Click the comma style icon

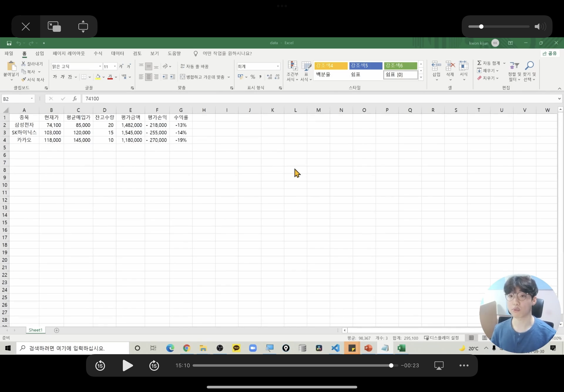260,77
